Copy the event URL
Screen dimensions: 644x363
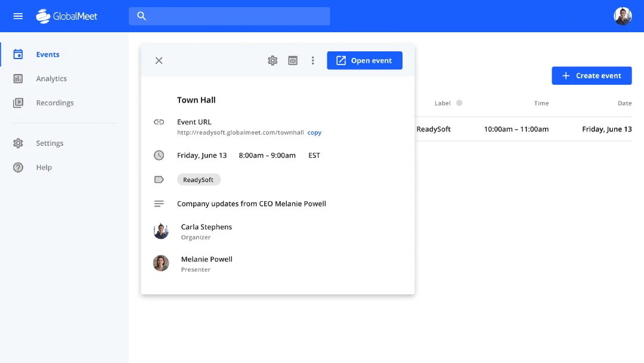[314, 133]
